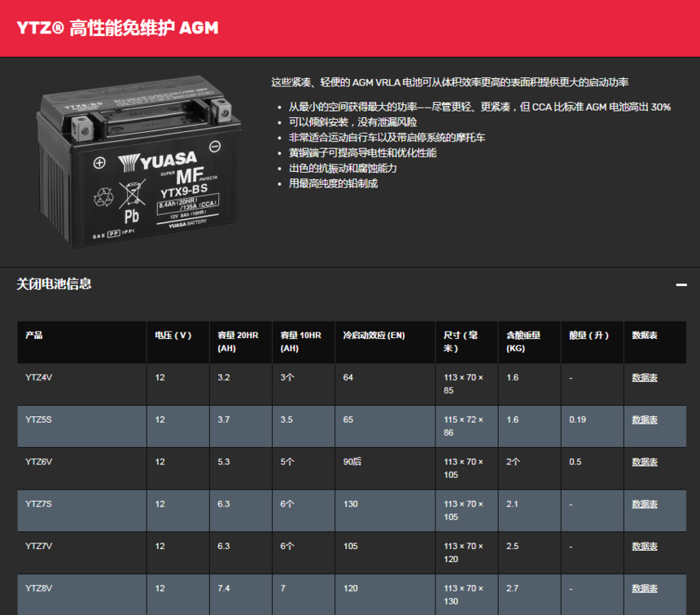Click the intro sentence about AGM VRLA 电池
Viewport: 700px width, 615px height.
click(449, 82)
